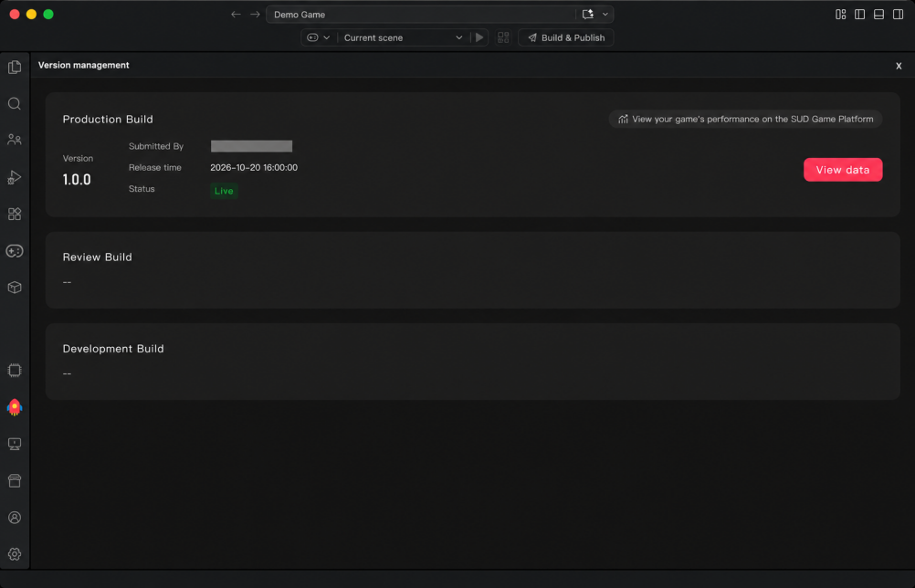
Task: Open the 3D cube icon in sidebar
Action: coord(15,288)
